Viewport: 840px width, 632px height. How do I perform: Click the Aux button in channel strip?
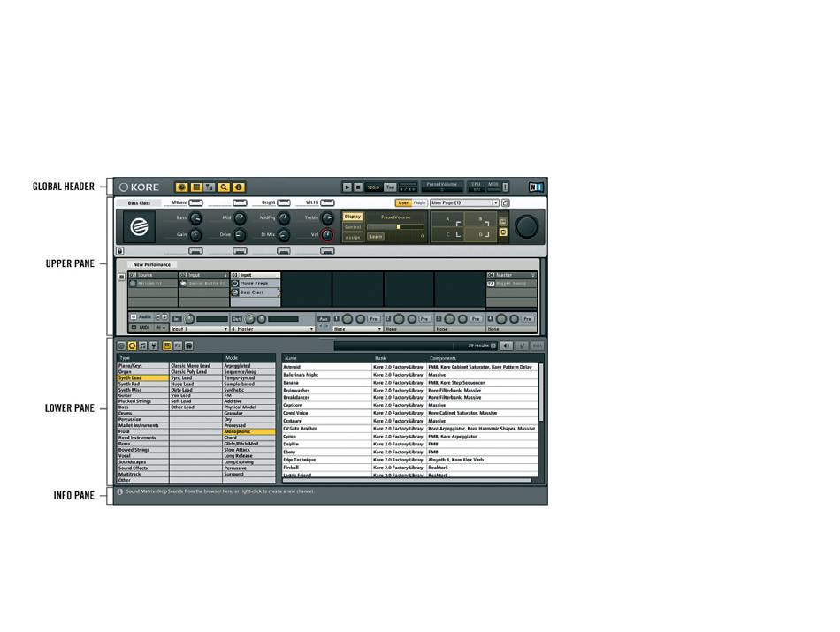point(324,319)
